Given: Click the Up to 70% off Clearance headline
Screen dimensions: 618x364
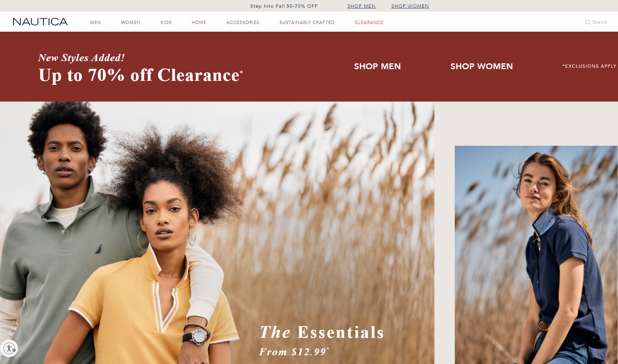Looking at the screenshot, I should pyautogui.click(x=141, y=75).
